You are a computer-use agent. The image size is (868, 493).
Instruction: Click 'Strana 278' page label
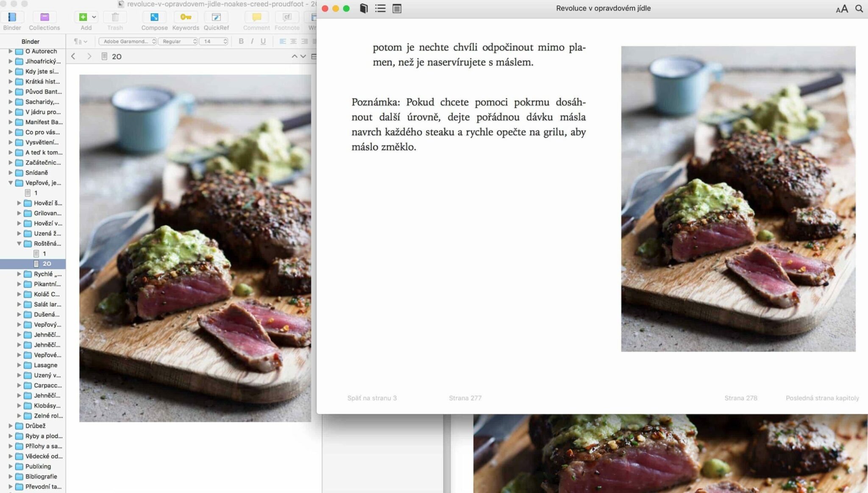pos(741,398)
